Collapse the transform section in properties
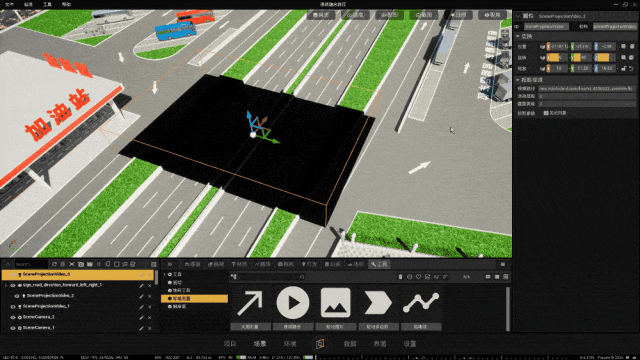The height and width of the screenshot is (360, 640). click(518, 36)
